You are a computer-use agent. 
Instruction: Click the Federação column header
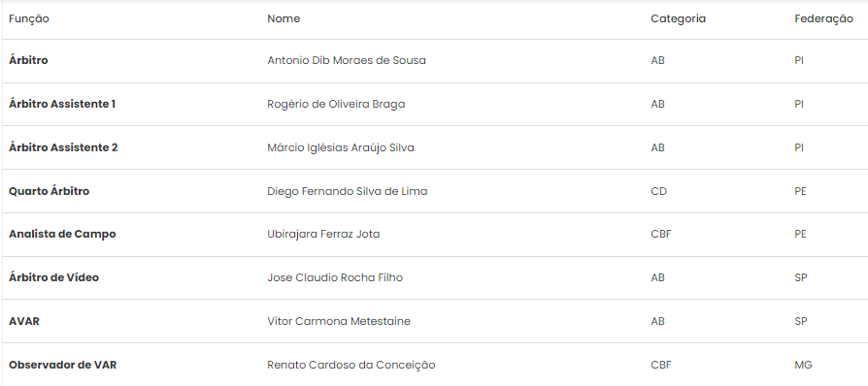[823, 18]
